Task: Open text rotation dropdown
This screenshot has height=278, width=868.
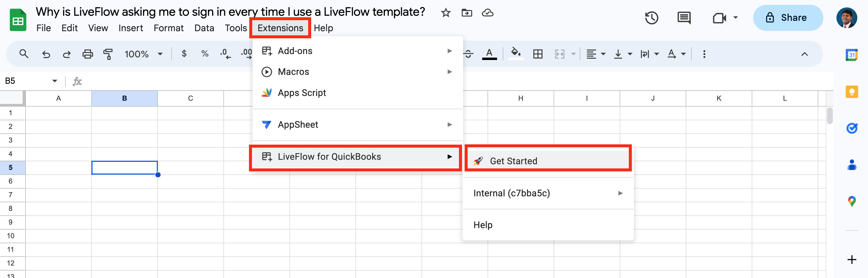Action: coord(676,54)
